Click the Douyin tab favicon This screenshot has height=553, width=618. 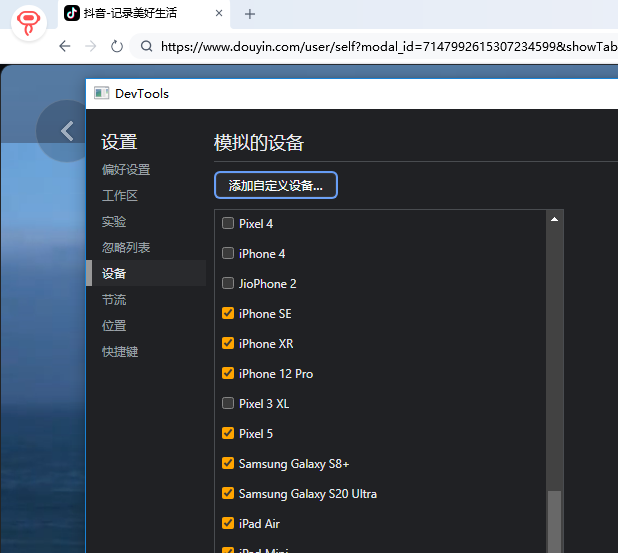[72, 13]
